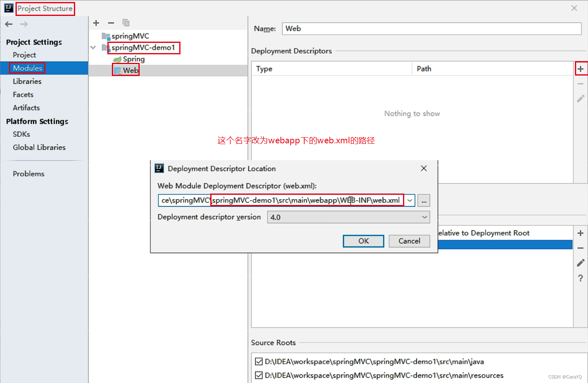Image resolution: width=588 pixels, height=383 pixels.
Task: Close the Deployment Descriptor Location dialog
Action: [x=424, y=168]
